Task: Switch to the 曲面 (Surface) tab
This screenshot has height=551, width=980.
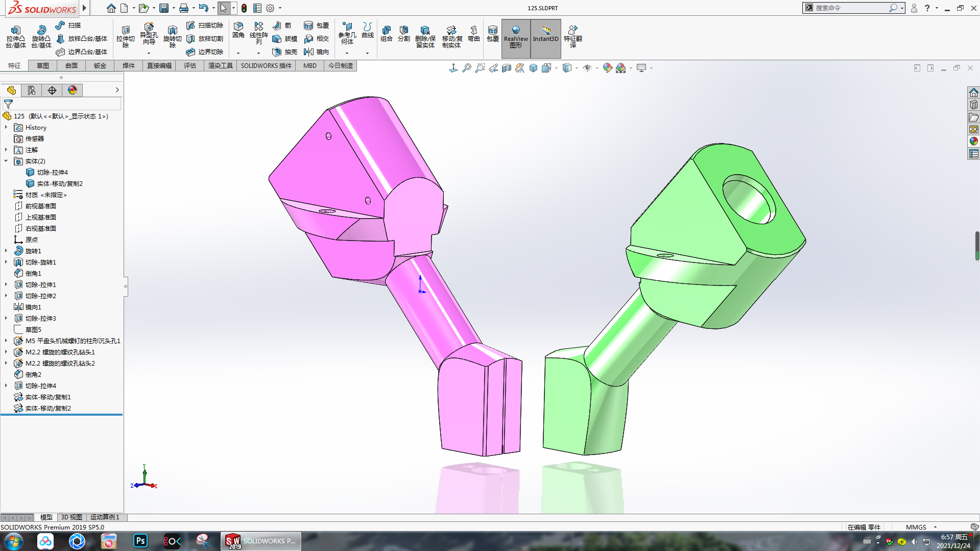Action: [x=71, y=66]
